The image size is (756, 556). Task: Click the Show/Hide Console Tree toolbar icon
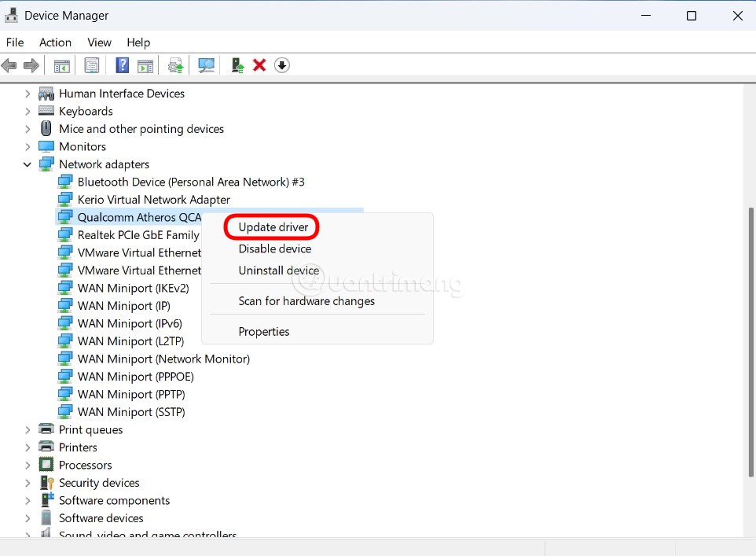(x=61, y=65)
